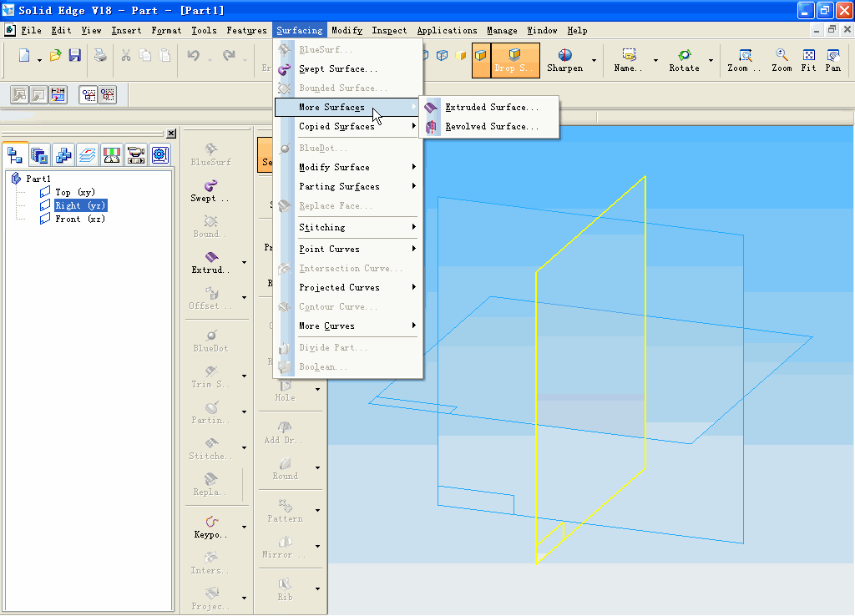The width and height of the screenshot is (855, 616).
Task: Click the Print icon
Action: 100,55
